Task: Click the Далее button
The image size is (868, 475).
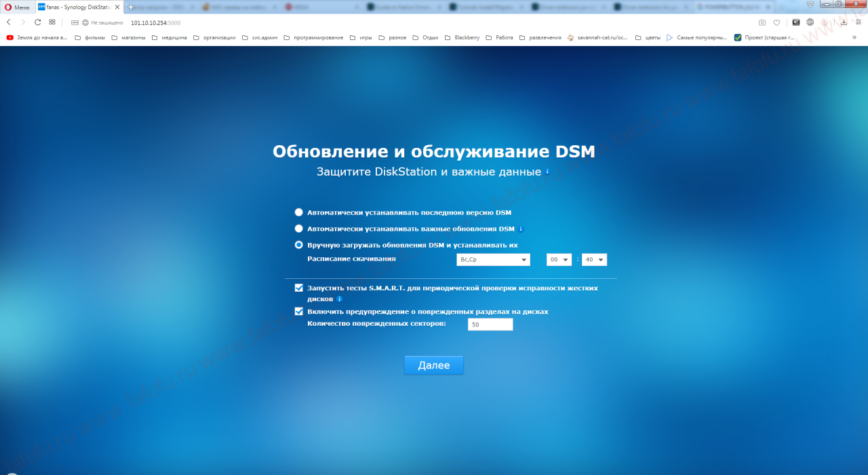Action: (434, 365)
